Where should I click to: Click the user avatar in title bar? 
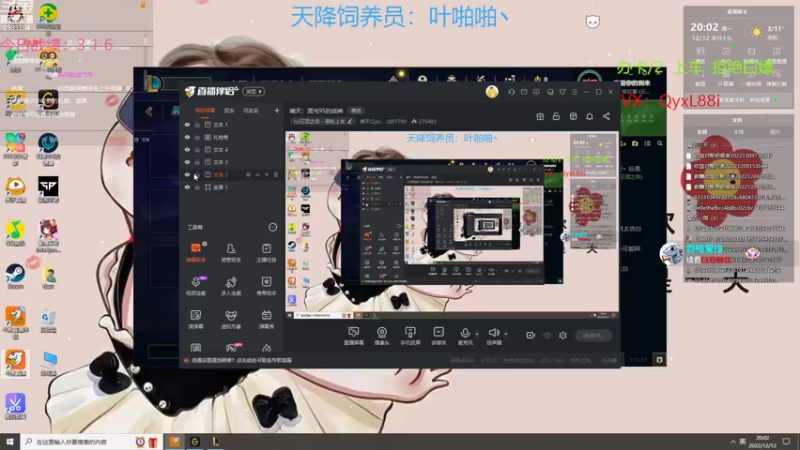(492, 92)
